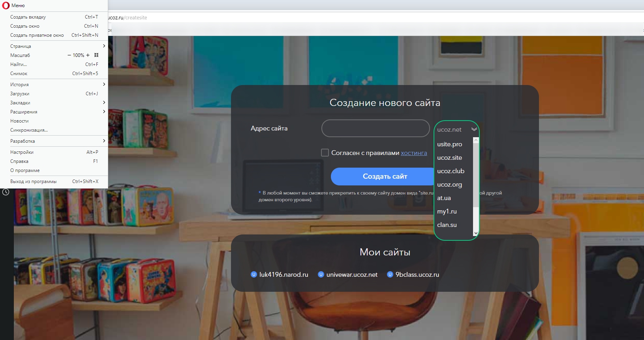Click the 'Адрес сайта' input field
The width and height of the screenshot is (644, 340).
(376, 128)
